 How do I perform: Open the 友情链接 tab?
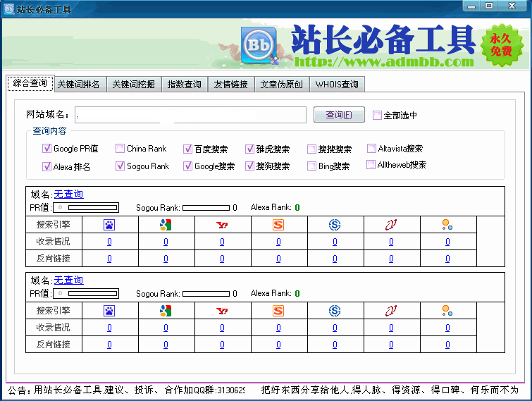click(x=230, y=84)
